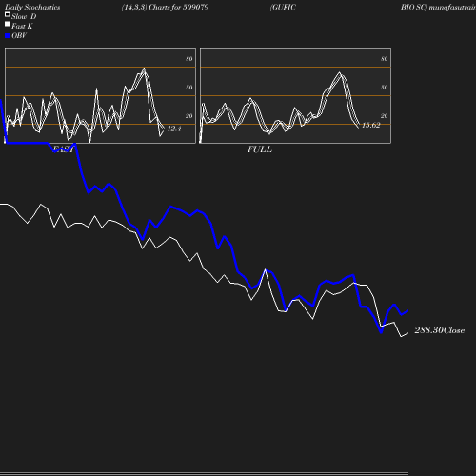Click the 80 level label in the fast panel
The image size is (476, 476).
(x=188, y=59)
